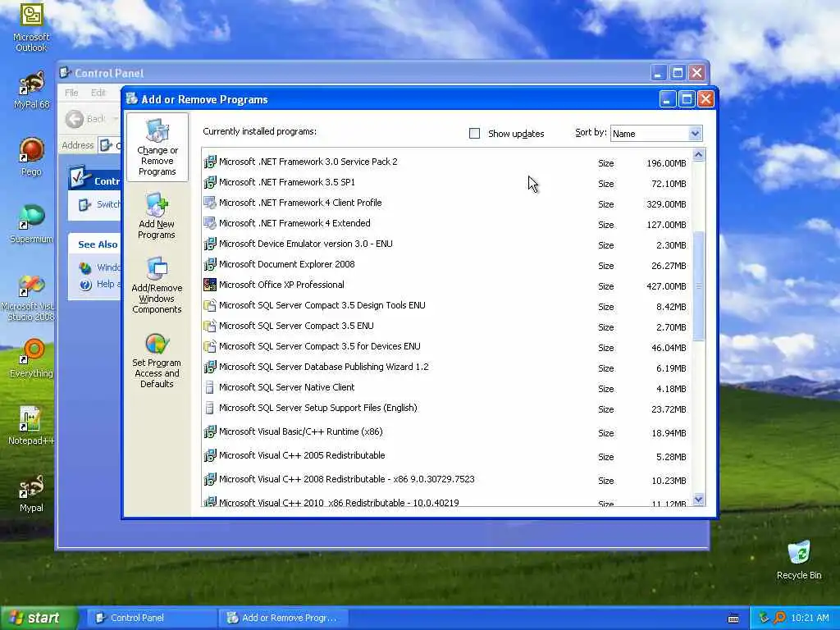Click SQL Server Native Client icon
840x630 pixels.
pos(210,387)
